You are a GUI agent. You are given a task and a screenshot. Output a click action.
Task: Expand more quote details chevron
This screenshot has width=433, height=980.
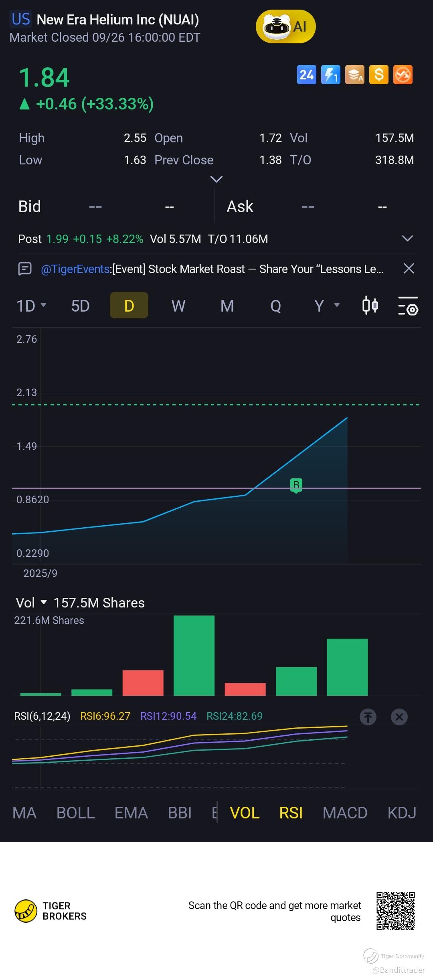[216, 179]
